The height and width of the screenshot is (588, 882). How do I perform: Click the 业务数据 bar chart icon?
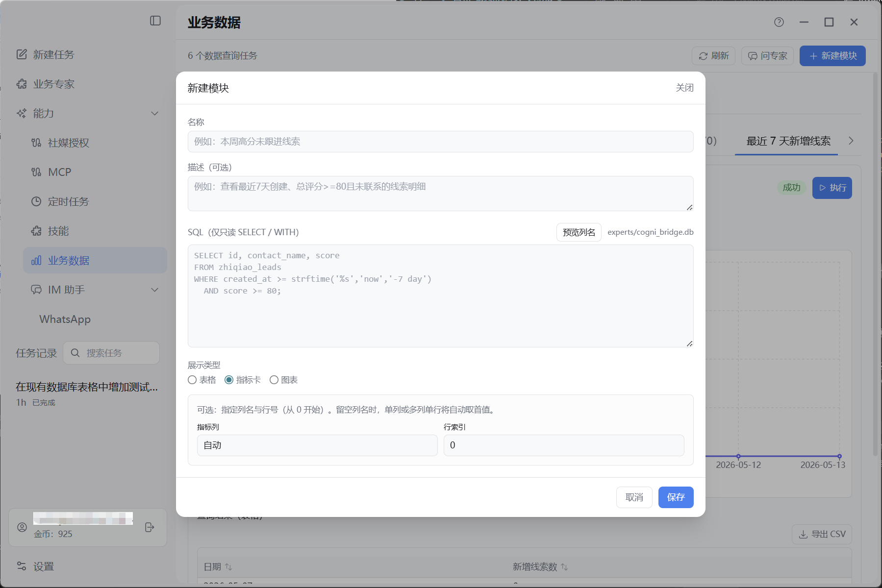click(36, 260)
